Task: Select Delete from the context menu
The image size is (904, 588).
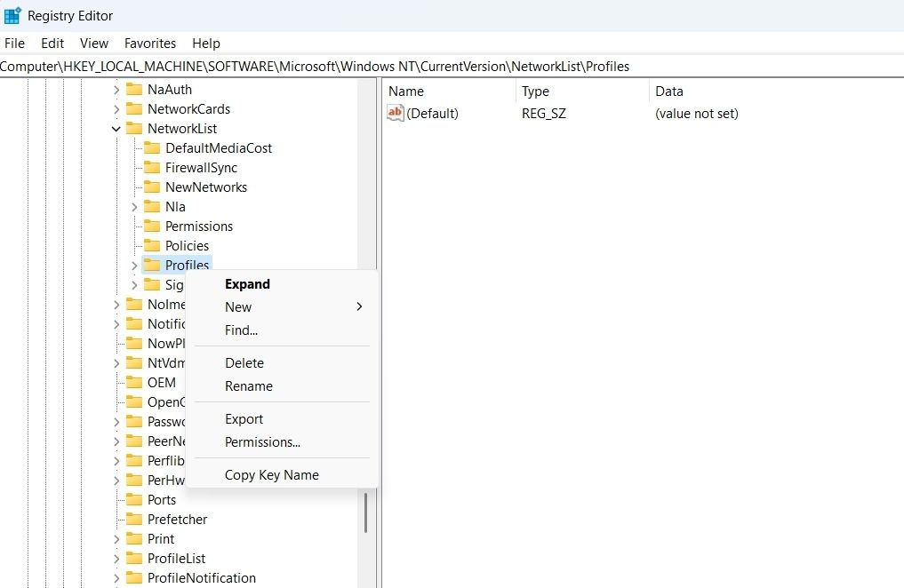Action: (282, 362)
